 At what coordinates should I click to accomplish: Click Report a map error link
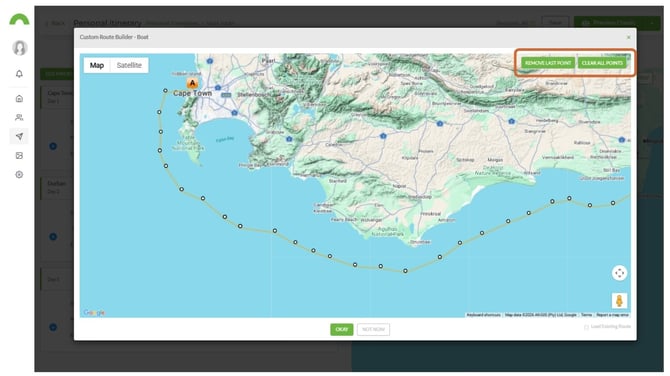click(x=612, y=315)
